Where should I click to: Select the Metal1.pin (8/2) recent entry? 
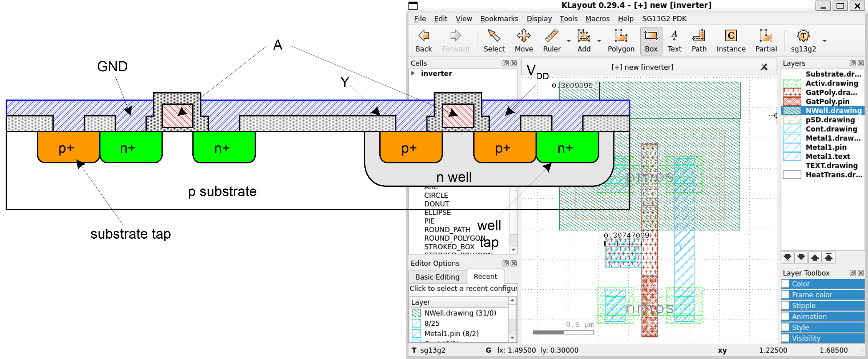(x=451, y=334)
